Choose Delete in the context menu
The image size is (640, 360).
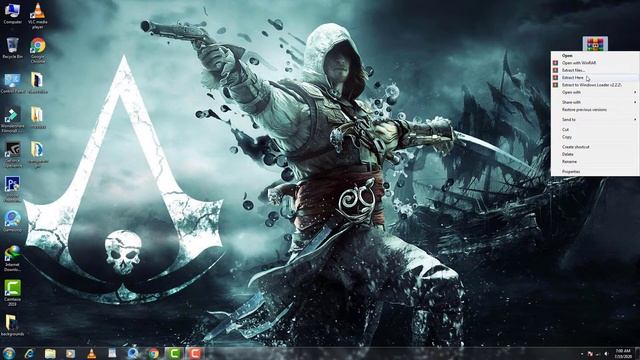pyautogui.click(x=595, y=154)
